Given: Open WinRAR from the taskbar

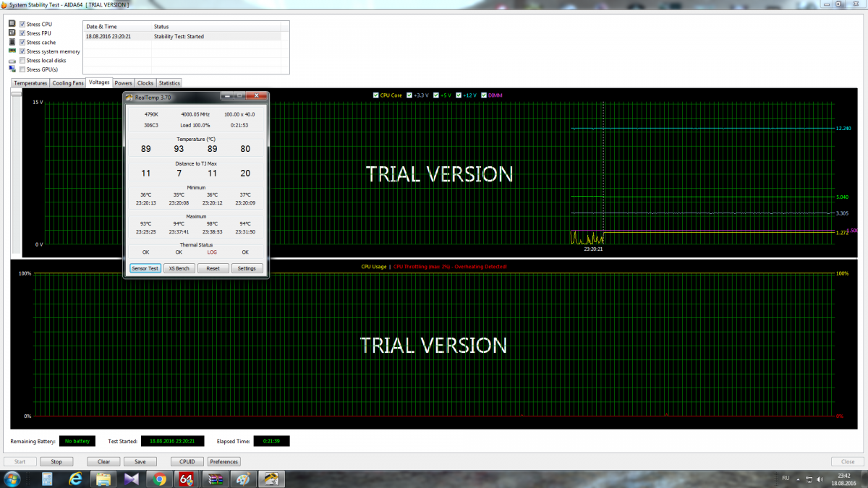Looking at the screenshot, I should tap(215, 479).
